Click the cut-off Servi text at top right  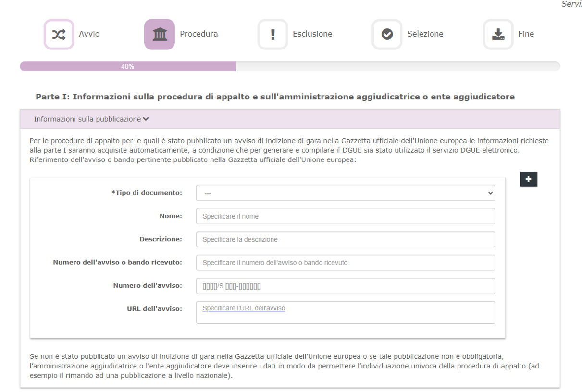coord(571,4)
